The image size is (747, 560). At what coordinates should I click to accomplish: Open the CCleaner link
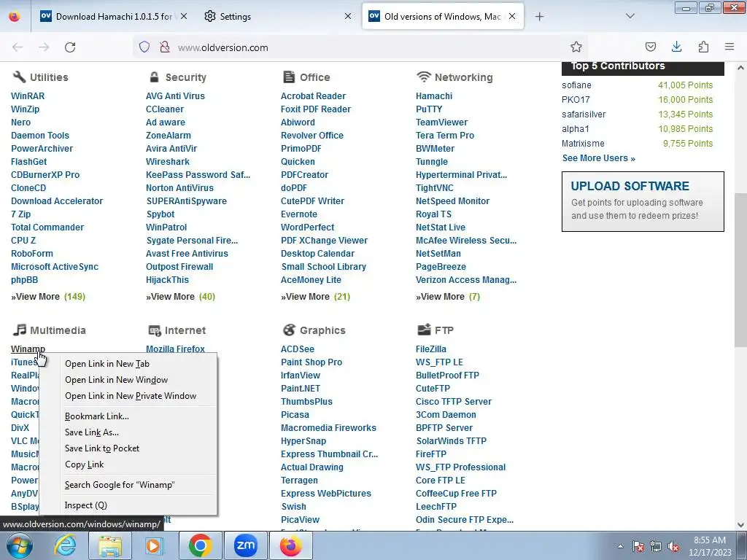click(x=165, y=109)
